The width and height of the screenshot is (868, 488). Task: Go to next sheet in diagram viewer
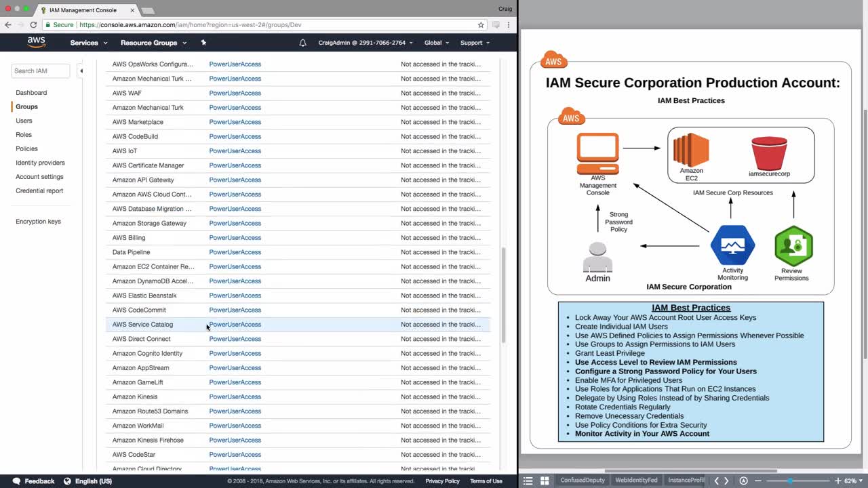(726, 481)
